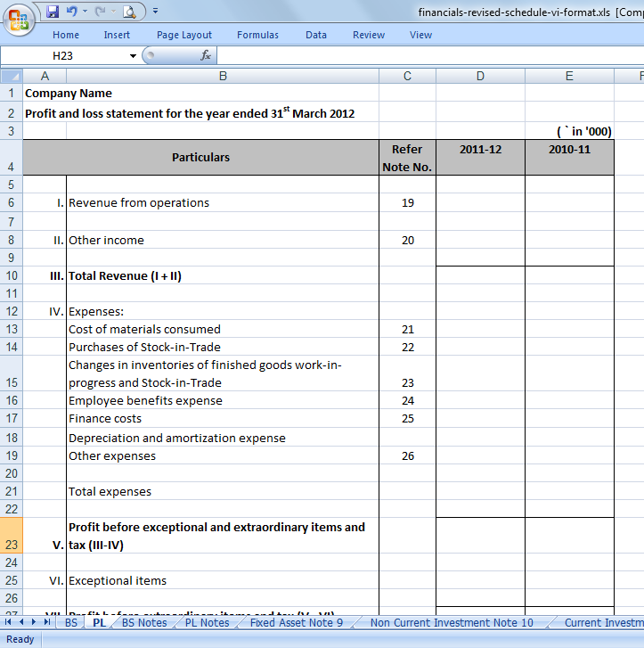Select the Exceptional items cell

(223, 580)
